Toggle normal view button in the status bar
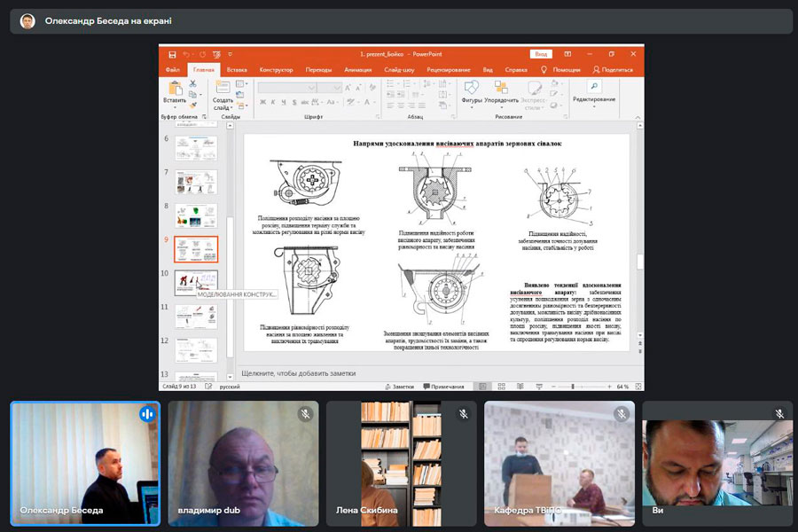 [x=482, y=387]
